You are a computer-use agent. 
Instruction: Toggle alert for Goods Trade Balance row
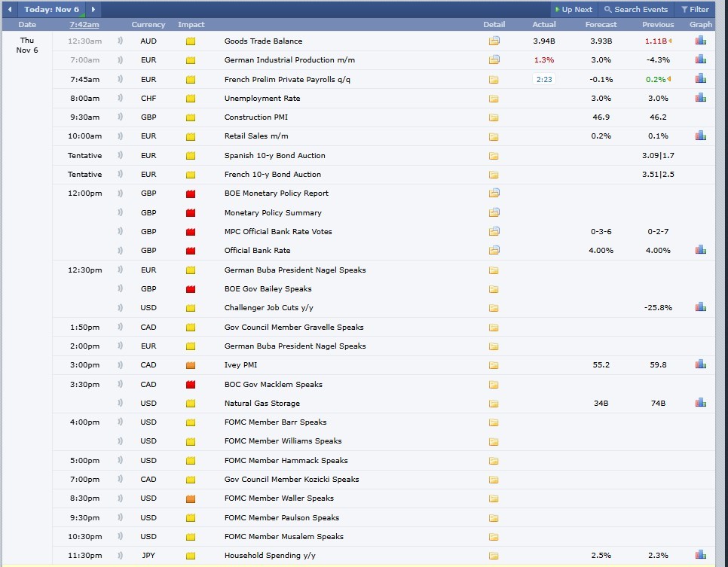pyautogui.click(x=121, y=41)
